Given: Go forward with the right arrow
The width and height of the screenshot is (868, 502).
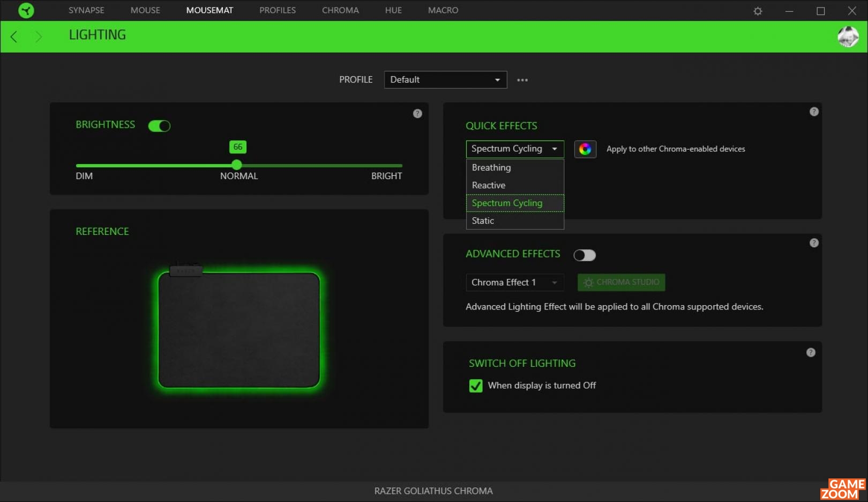Looking at the screenshot, I should point(38,36).
